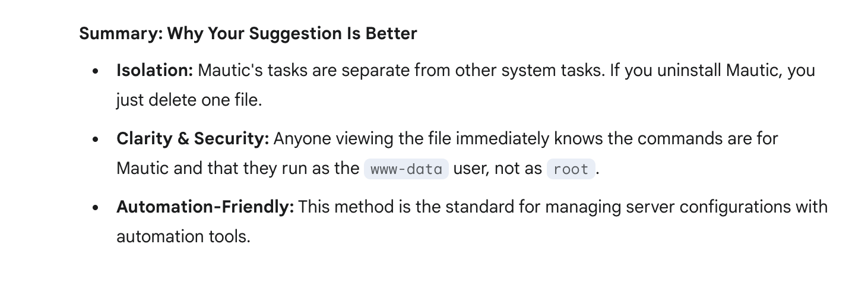Click the text "automation tools."
Viewport: 868px width, 285px height.
tap(183, 236)
